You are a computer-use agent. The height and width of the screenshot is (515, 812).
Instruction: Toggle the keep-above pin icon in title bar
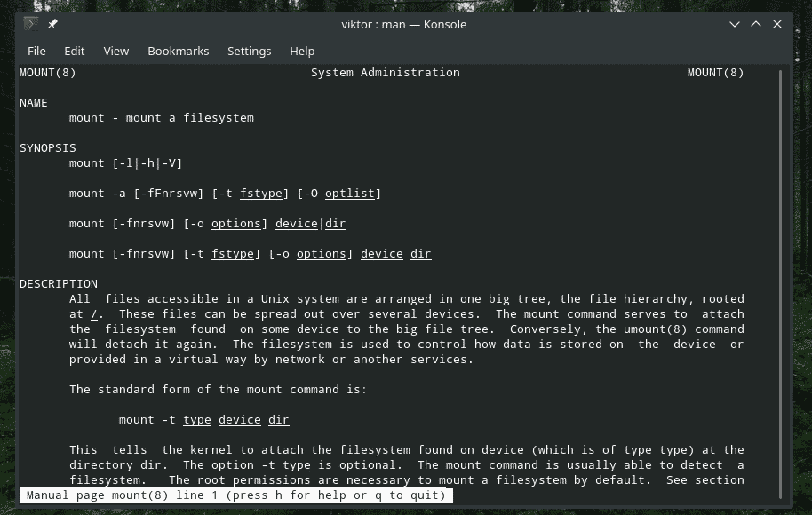point(52,24)
